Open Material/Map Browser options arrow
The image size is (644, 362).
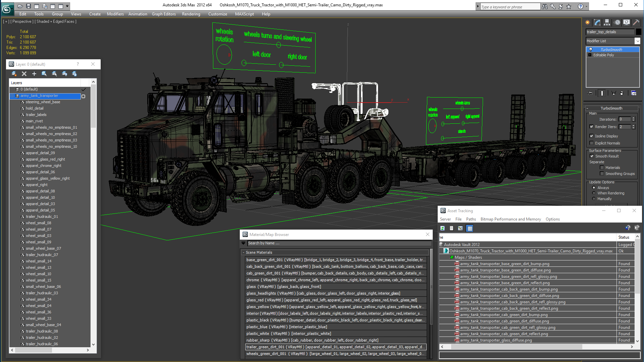244,243
